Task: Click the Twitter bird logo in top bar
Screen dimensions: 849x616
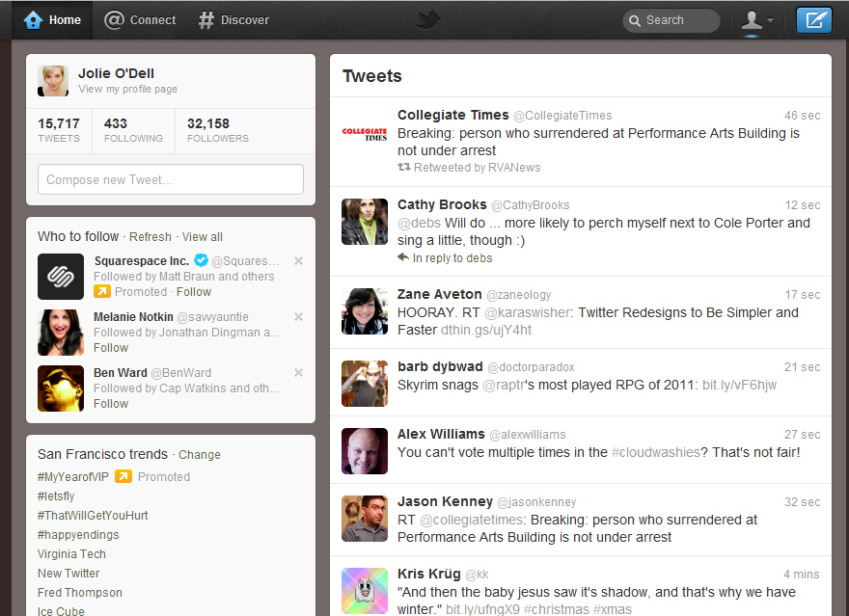Action: tap(427, 20)
